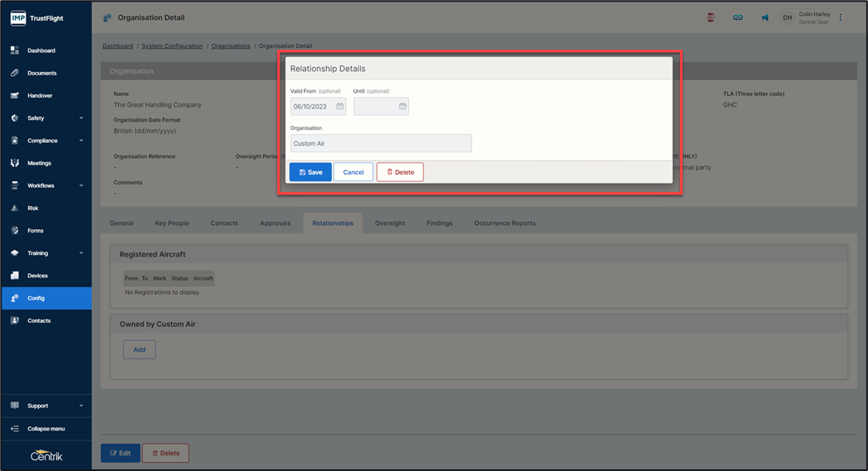868x471 pixels.
Task: Save the relationship details
Action: point(310,172)
